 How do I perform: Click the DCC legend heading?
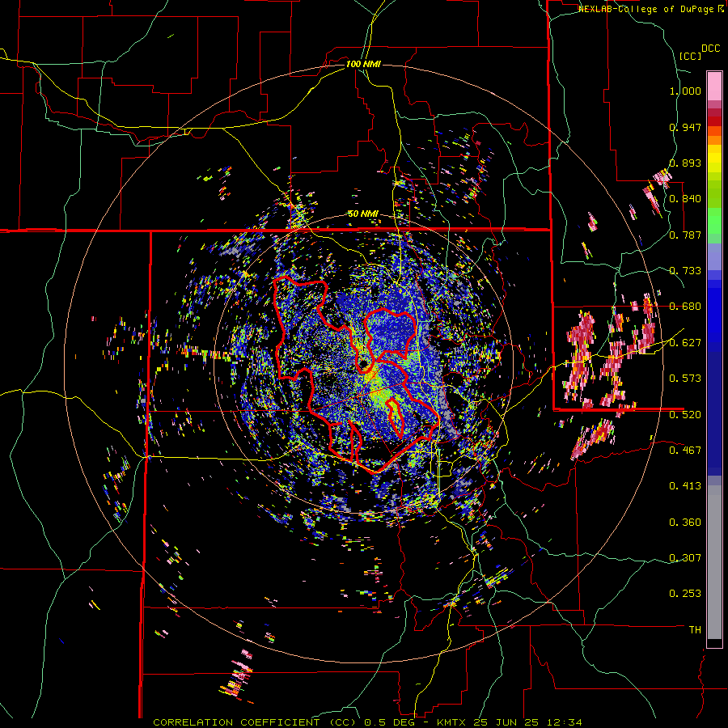coord(710,49)
